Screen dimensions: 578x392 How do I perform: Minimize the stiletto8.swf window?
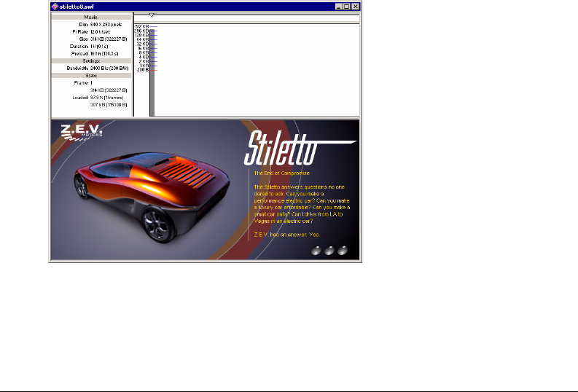[338, 7]
